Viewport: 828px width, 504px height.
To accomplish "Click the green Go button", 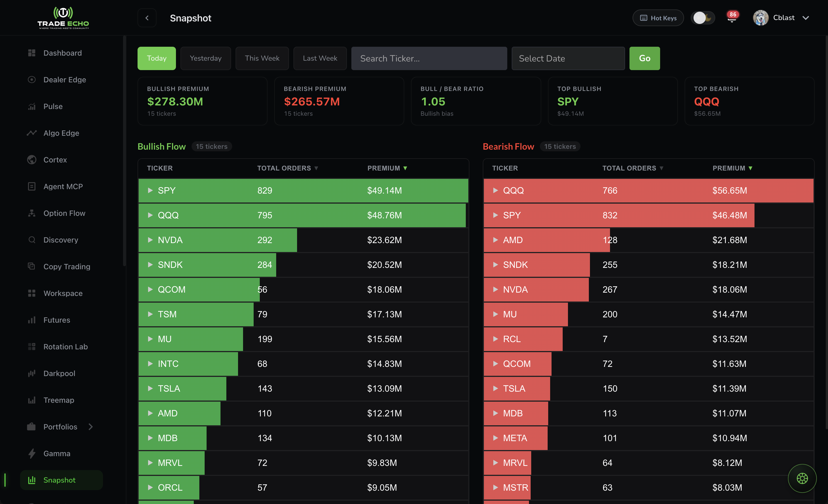I will pyautogui.click(x=645, y=58).
